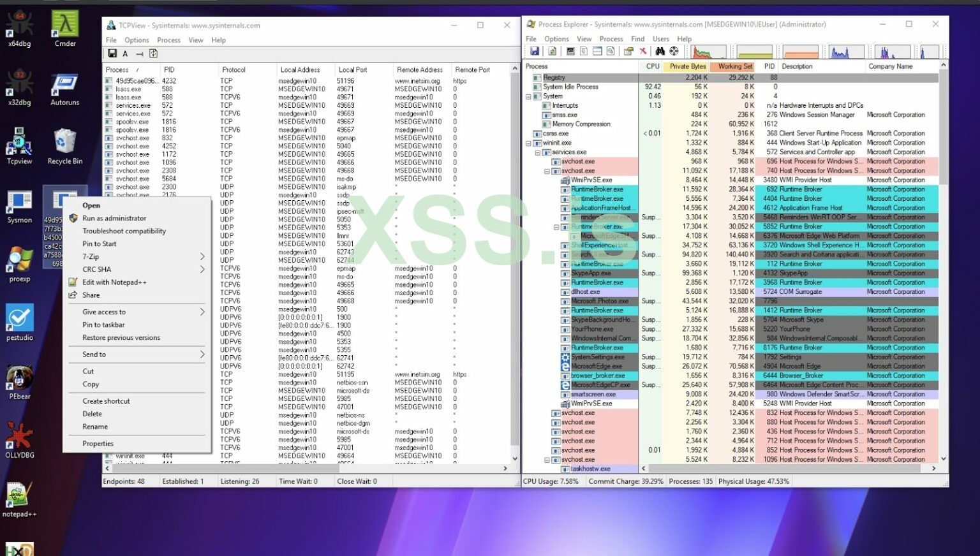
Task: Toggle the 'A' resolve addresses icon in TCPView
Action: tap(126, 54)
